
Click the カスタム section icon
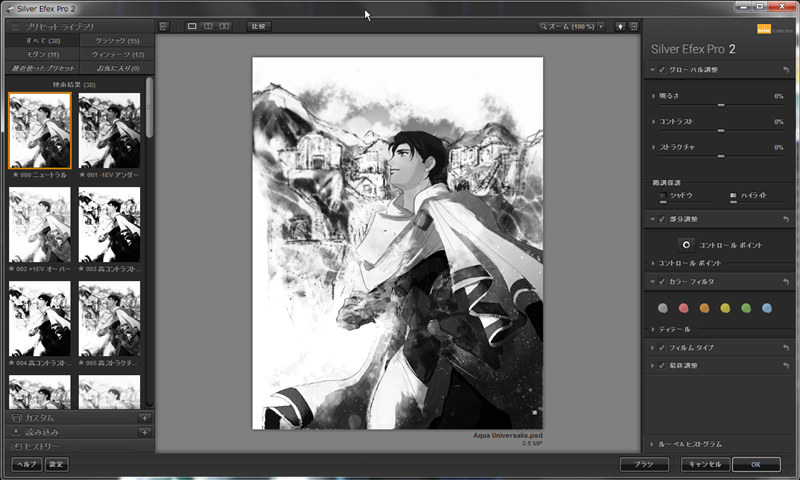(x=16, y=418)
